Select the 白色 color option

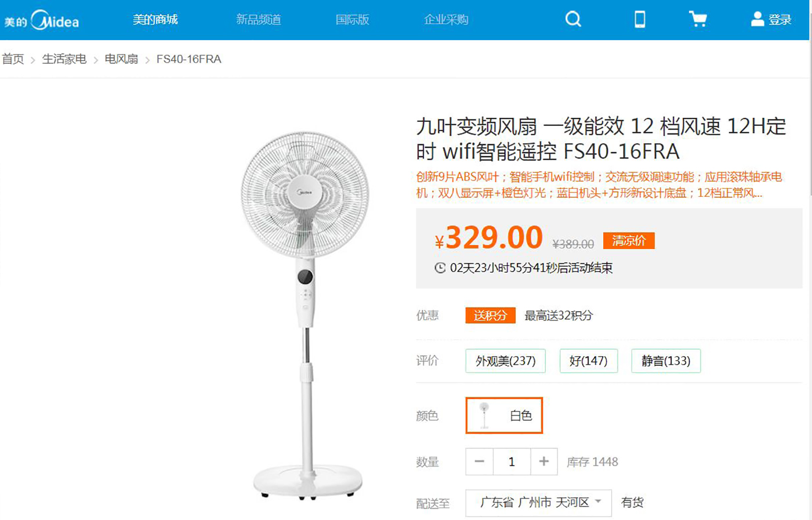coord(503,416)
